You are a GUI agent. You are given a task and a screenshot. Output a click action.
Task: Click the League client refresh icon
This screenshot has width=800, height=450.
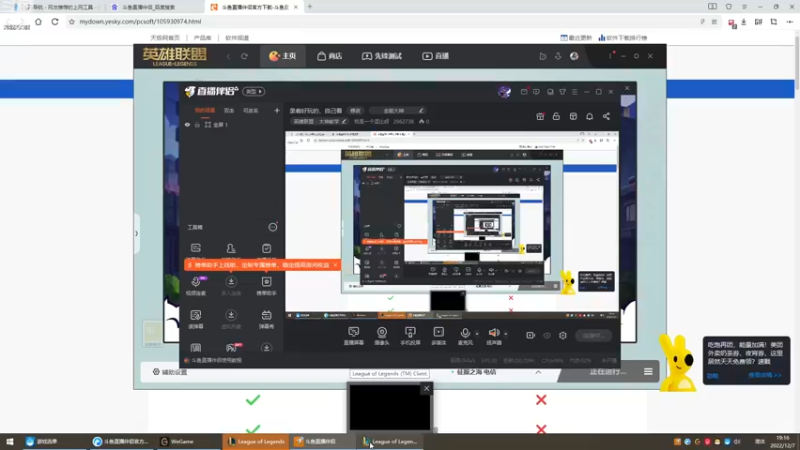244,56
